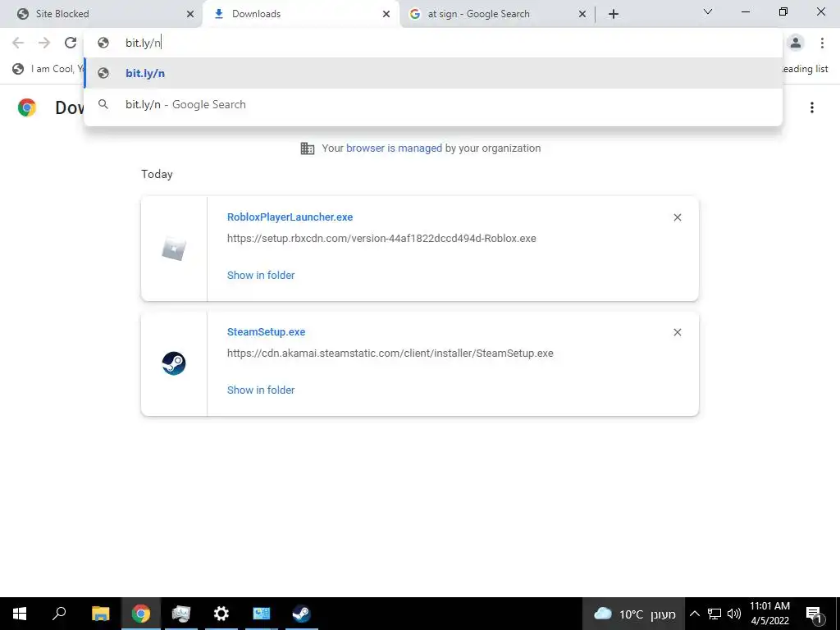840x630 pixels.
Task: Open Windows taskbar search
Action: [x=59, y=614]
